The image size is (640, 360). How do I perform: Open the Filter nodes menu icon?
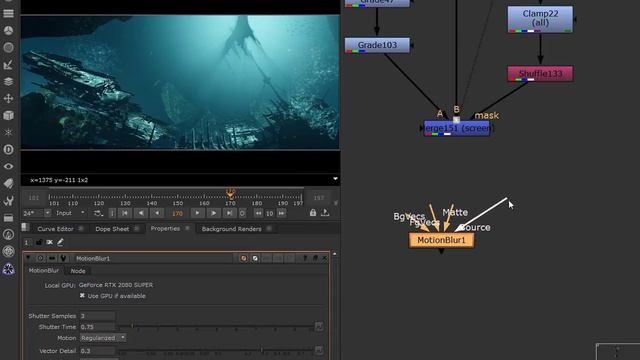[x=8, y=48]
